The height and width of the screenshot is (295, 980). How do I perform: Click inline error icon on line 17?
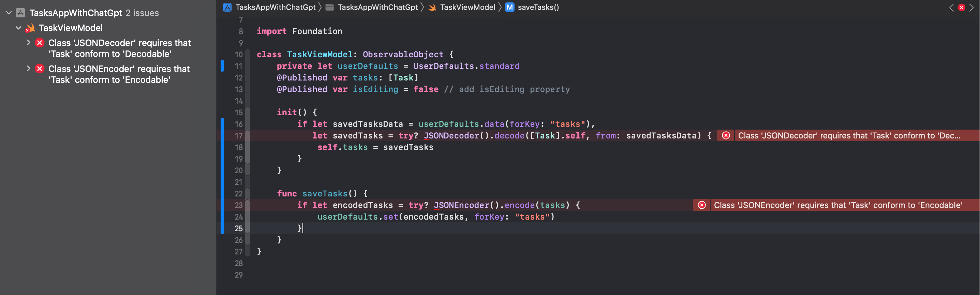tap(726, 135)
